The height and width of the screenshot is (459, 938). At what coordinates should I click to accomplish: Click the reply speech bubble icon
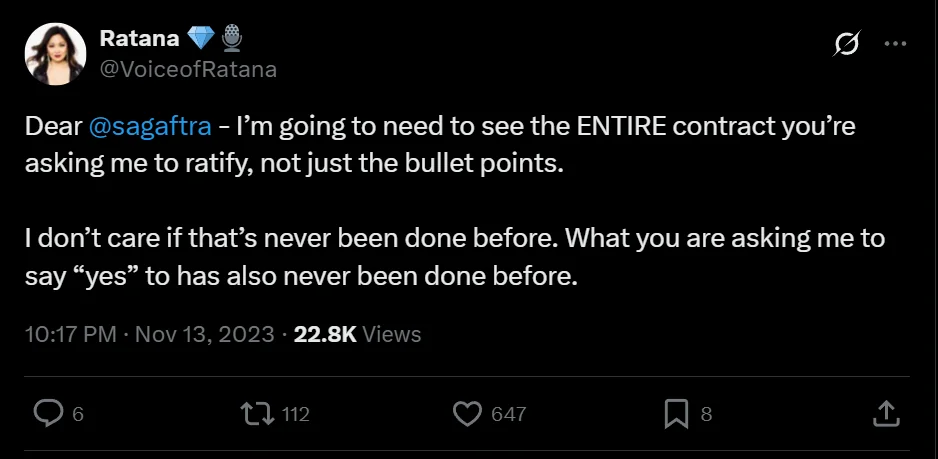tap(48, 412)
